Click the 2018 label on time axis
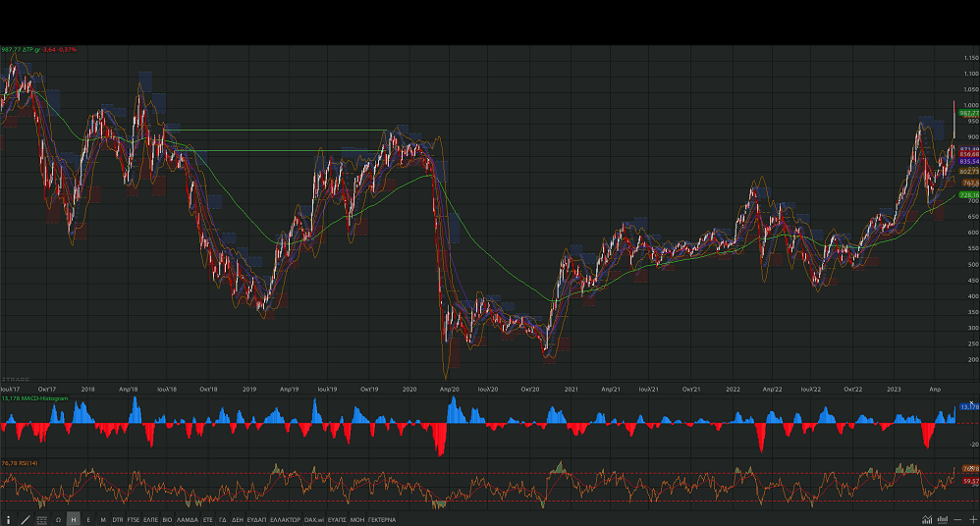The width and height of the screenshot is (980, 526). point(88,390)
